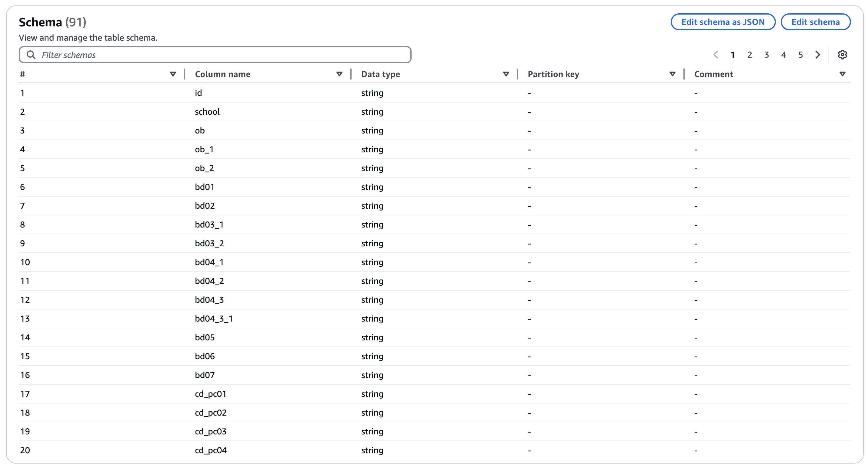Click the cd_pc04 row
The image size is (868, 469).
pos(211,450)
